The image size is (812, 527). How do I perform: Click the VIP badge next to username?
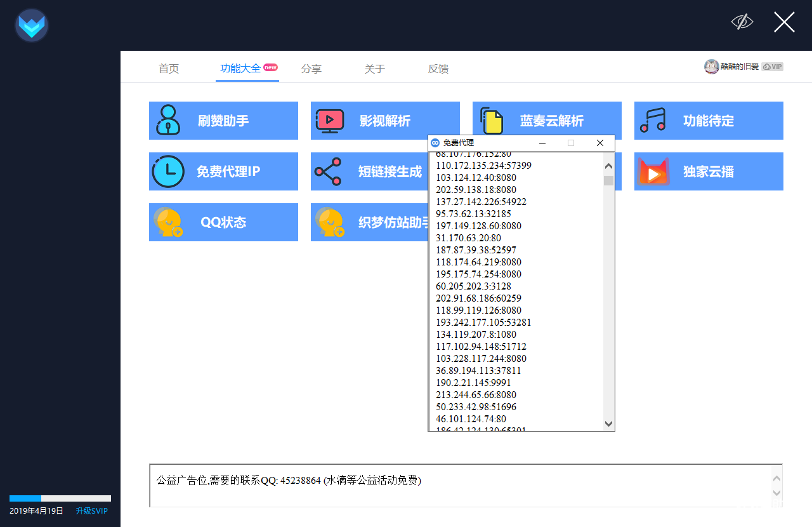[772, 67]
